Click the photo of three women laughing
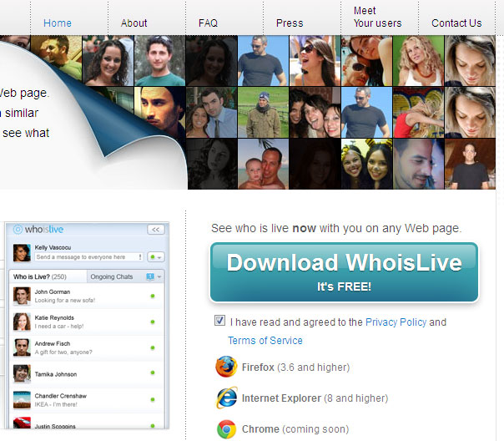The height and width of the screenshot is (441, 504). 315,112
